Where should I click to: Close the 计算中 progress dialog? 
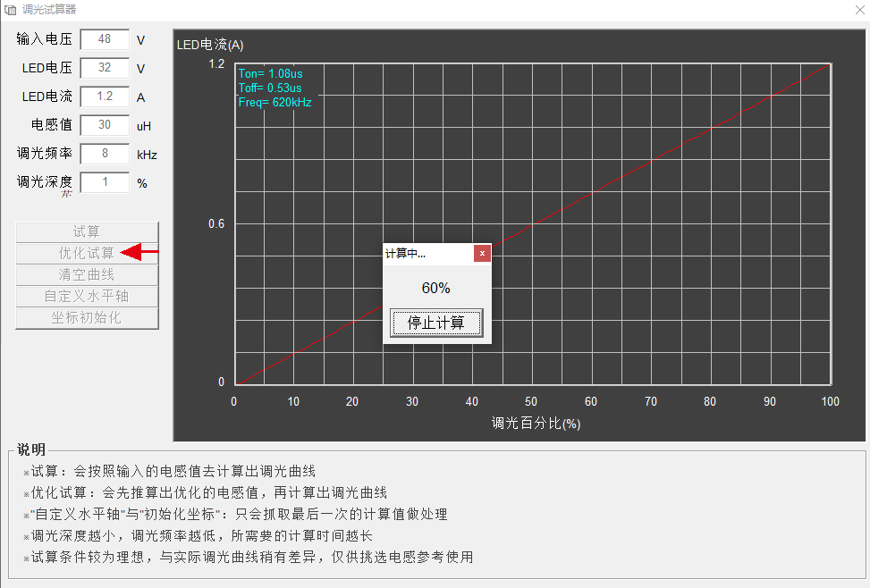click(x=482, y=254)
